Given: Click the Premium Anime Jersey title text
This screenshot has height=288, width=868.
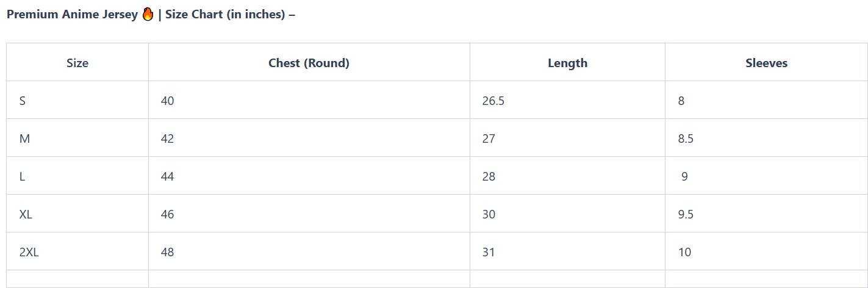Looking at the screenshot, I should coord(72,15).
